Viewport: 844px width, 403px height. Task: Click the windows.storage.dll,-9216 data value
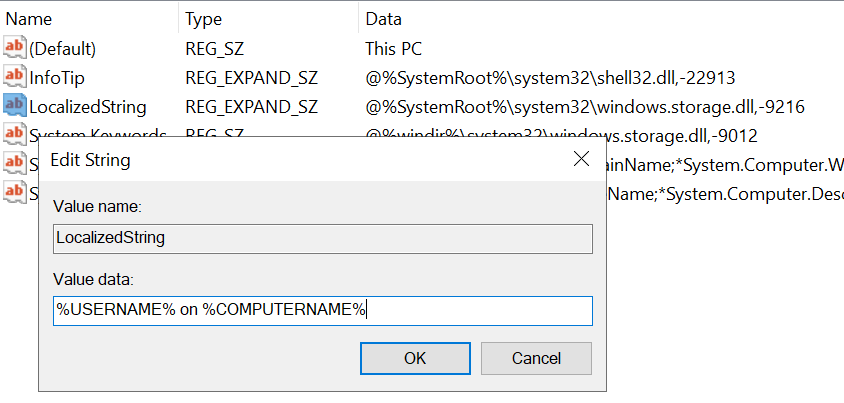click(585, 106)
